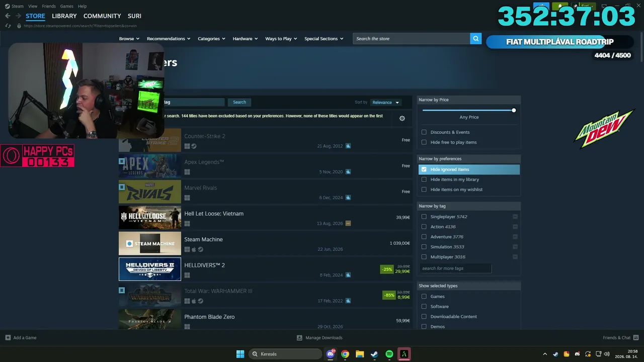This screenshot has width=644, height=362.
Task: Click the Steam taskbar icon
Action: pos(374,354)
